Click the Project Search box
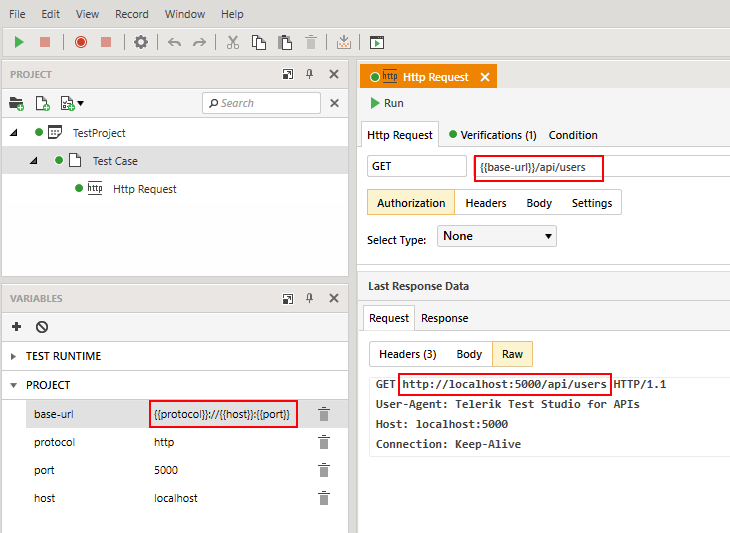Viewport: 730px width, 533px height. (262, 103)
